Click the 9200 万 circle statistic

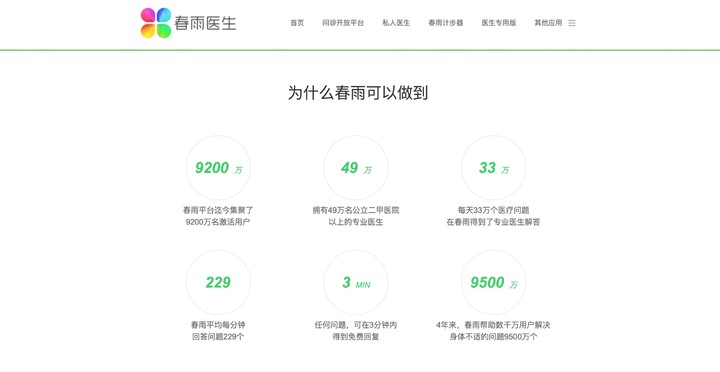tap(218, 168)
